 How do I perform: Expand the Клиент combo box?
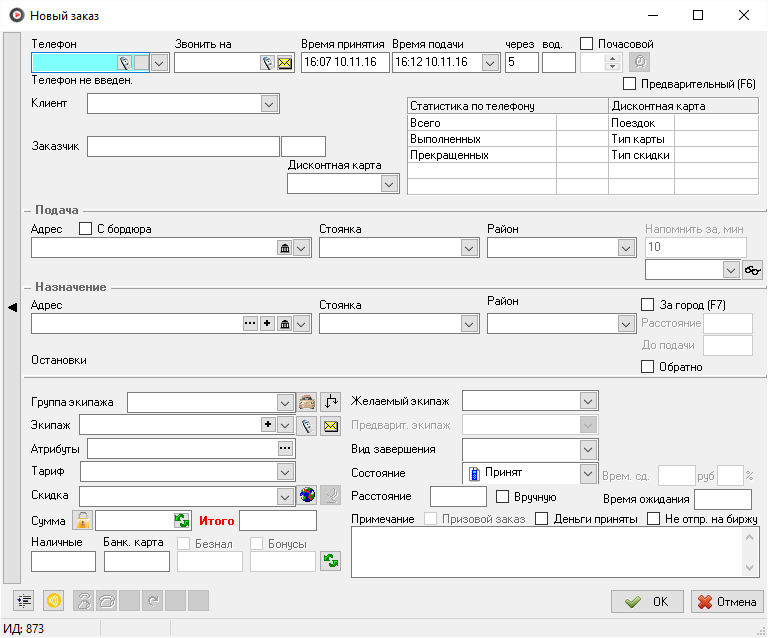269,104
